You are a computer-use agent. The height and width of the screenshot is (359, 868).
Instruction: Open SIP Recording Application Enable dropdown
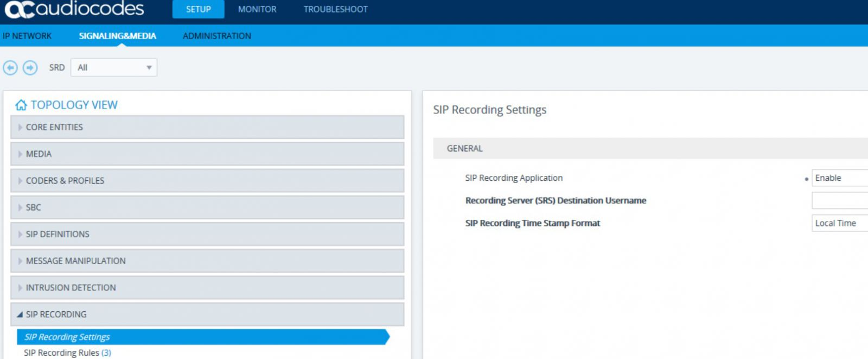click(839, 178)
